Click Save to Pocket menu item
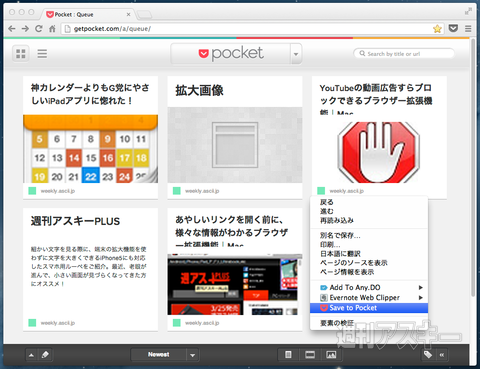This screenshot has width=480, height=369. 369,308
